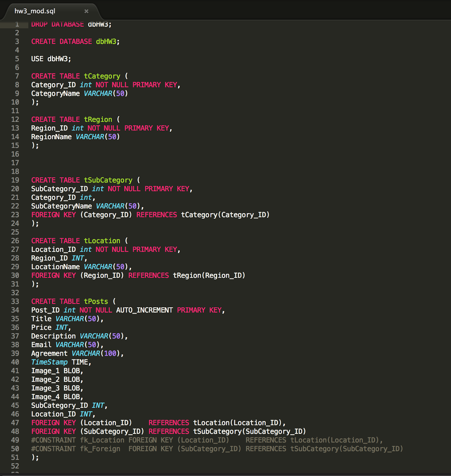The height and width of the screenshot is (476, 451).
Task: Click 'Agreement VARCHAR(100),' line
Action: [77, 353]
